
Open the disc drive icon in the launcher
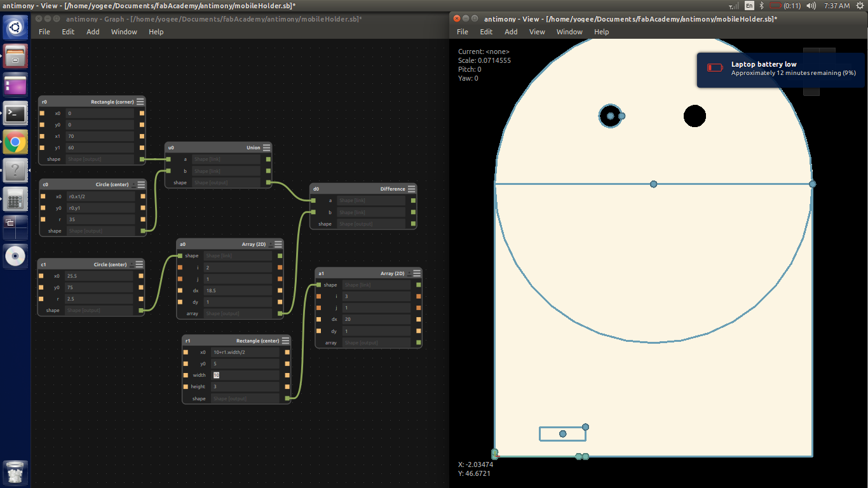[15, 256]
